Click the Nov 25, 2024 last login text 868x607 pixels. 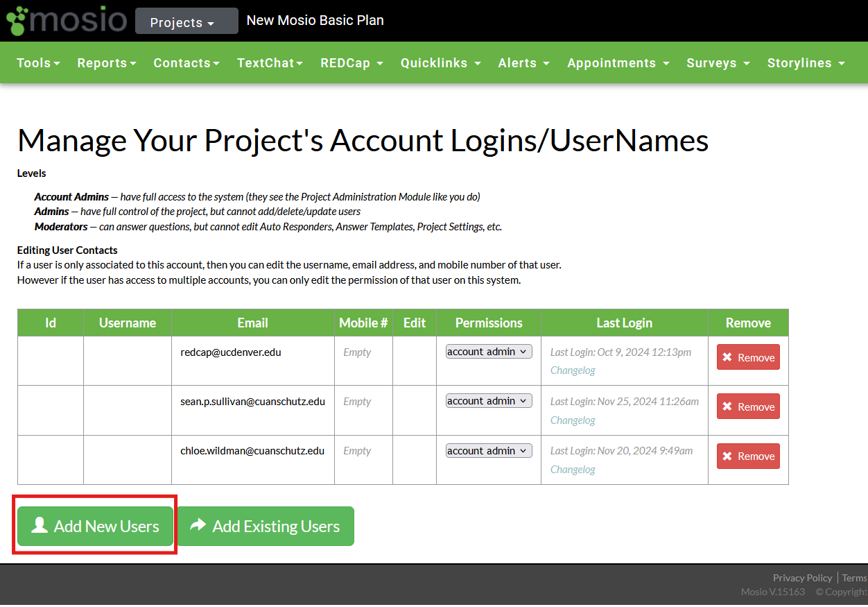tap(625, 402)
